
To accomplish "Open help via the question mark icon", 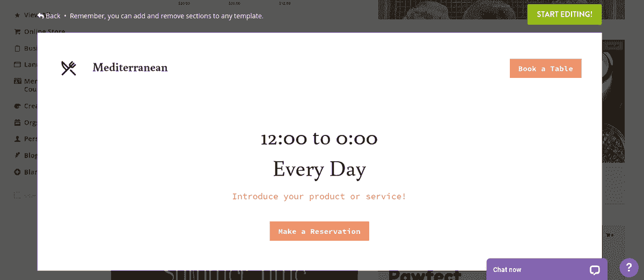I will tap(629, 268).
